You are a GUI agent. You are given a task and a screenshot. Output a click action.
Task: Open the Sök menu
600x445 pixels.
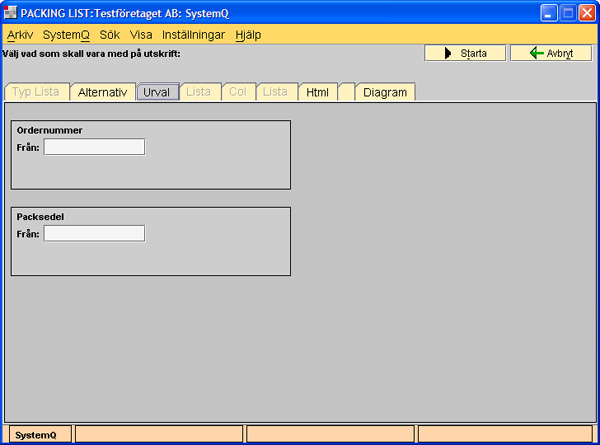pyautogui.click(x=109, y=35)
